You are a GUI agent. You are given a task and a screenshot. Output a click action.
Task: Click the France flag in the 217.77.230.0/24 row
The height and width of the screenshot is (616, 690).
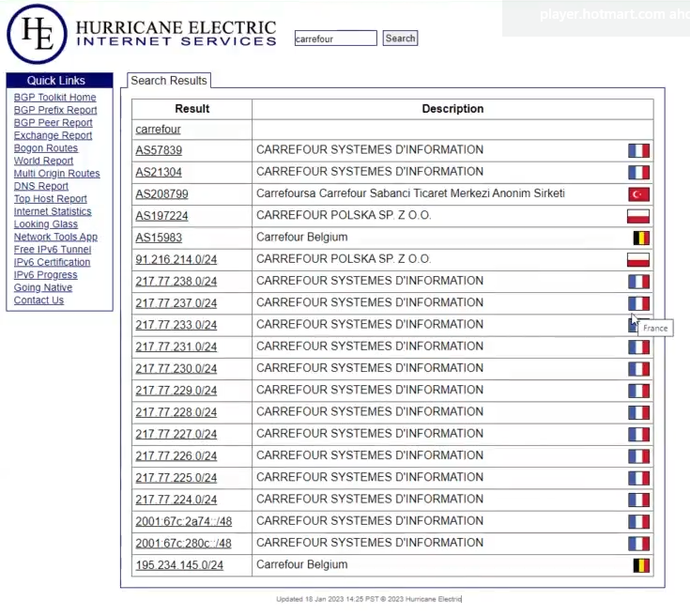tap(638, 369)
